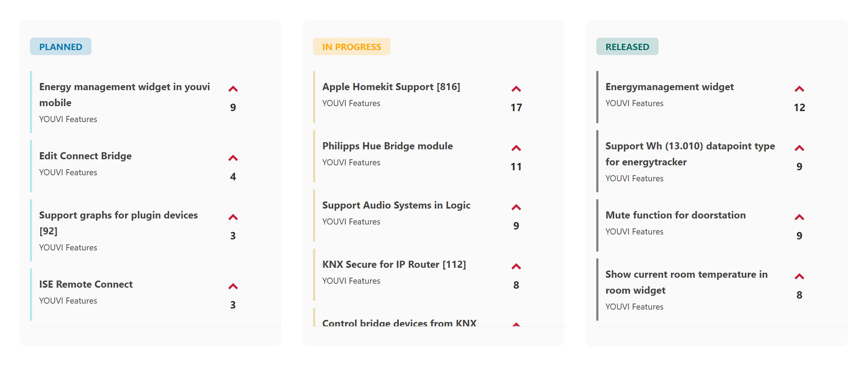Upvote ISE Remote Connect feature
Screen dimensions: 868x367
(233, 286)
